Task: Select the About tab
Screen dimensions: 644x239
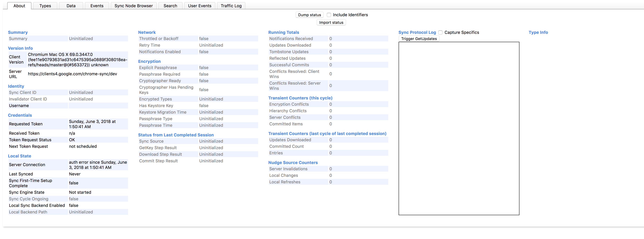Action: 19,6
